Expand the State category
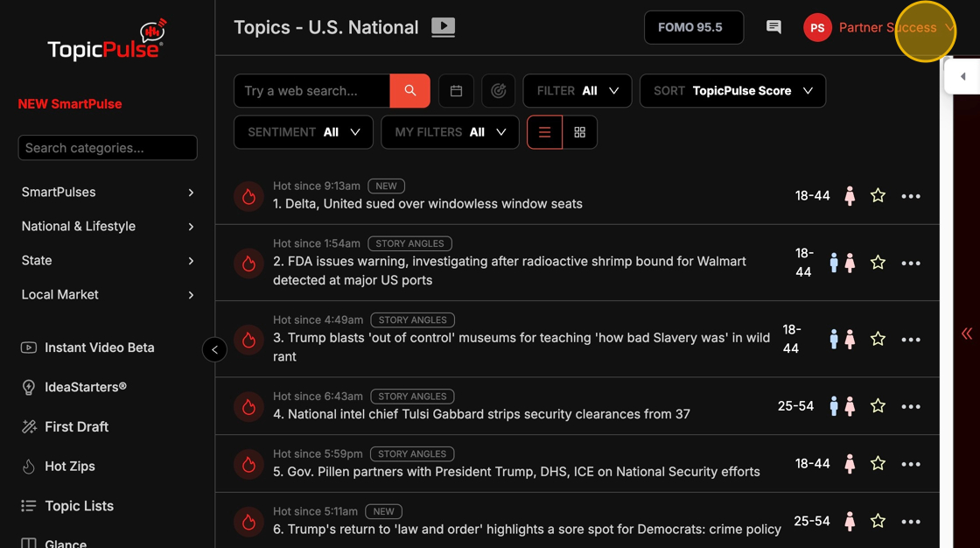Image resolution: width=980 pixels, height=548 pixels. coord(108,260)
